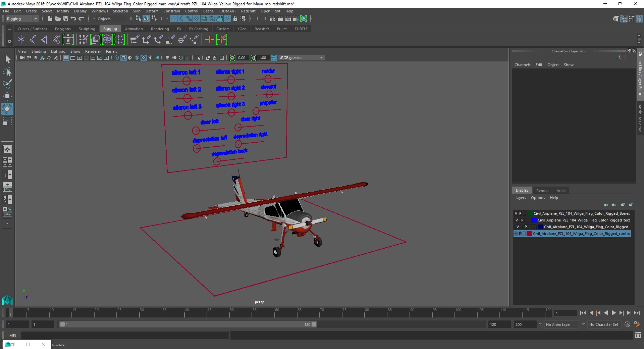Click the Set Key shelf icon
This screenshot has height=349, width=644.
(209, 40)
